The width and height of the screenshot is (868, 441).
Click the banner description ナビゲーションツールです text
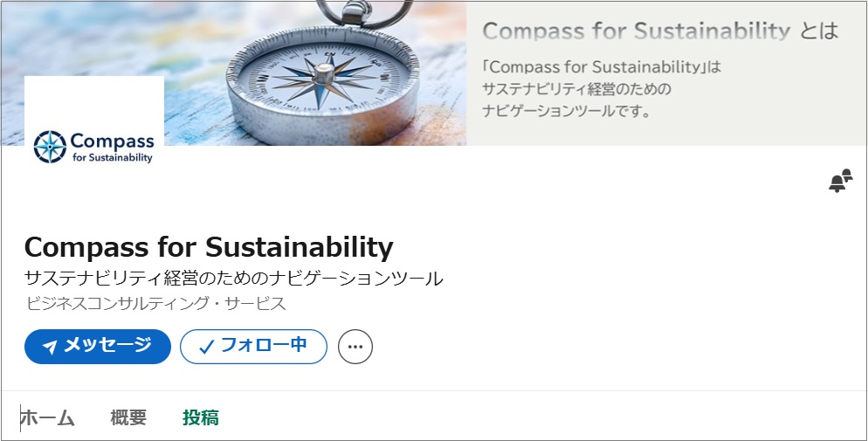click(x=568, y=112)
